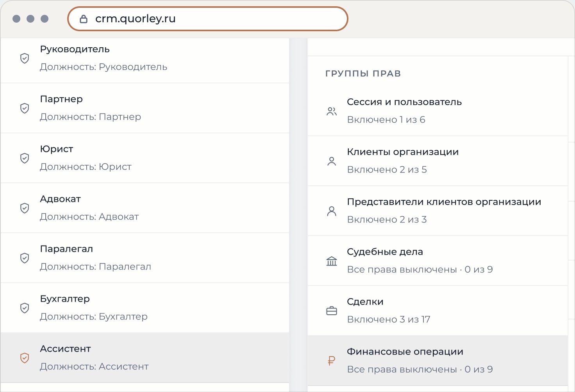Click the shield icon beside Руководитель

[25, 58]
